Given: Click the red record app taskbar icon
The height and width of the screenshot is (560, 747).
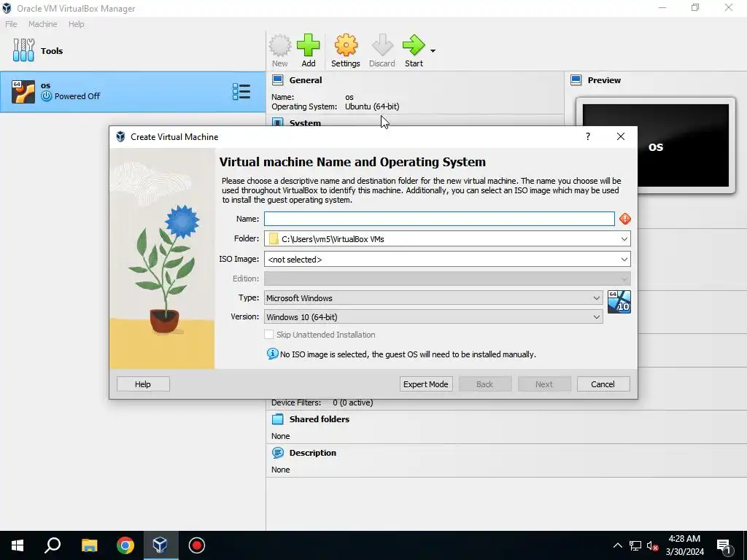Looking at the screenshot, I should click(197, 545).
